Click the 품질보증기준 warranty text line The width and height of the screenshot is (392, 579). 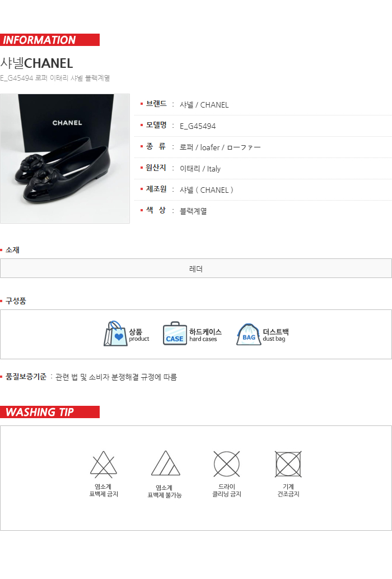[x=91, y=377]
